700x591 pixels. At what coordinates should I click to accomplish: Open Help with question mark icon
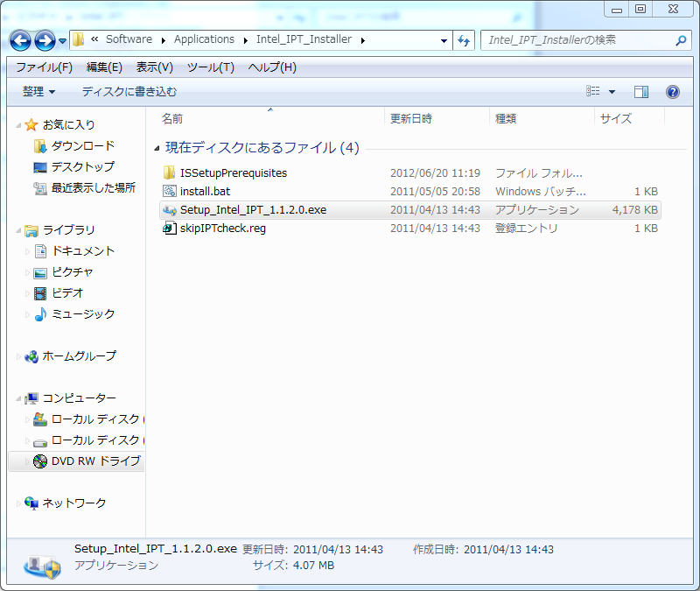click(x=673, y=92)
